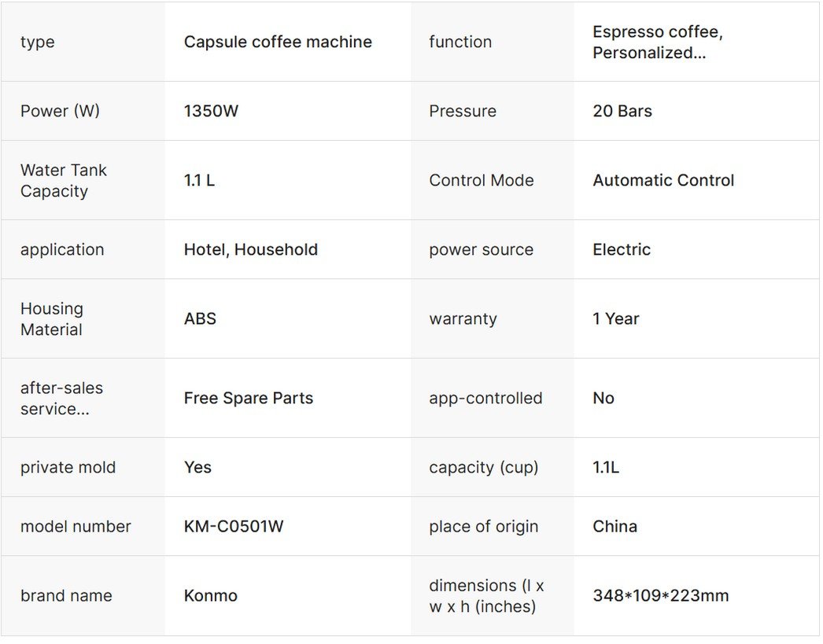This screenshot has width=823, height=644.
Task: Select the 'Yes' private mold value
Action: (197, 467)
